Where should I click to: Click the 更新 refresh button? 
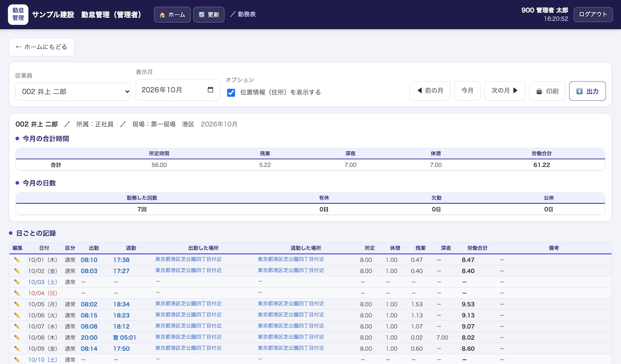(209, 15)
